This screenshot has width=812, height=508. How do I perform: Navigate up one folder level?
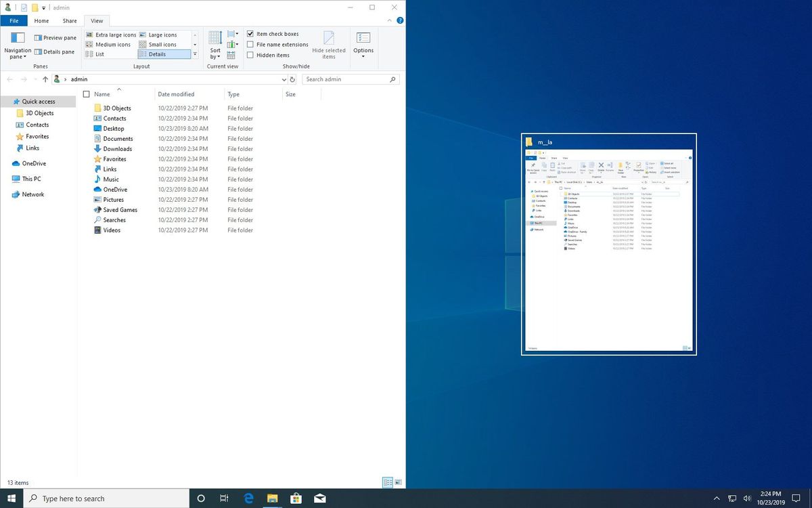pos(45,79)
